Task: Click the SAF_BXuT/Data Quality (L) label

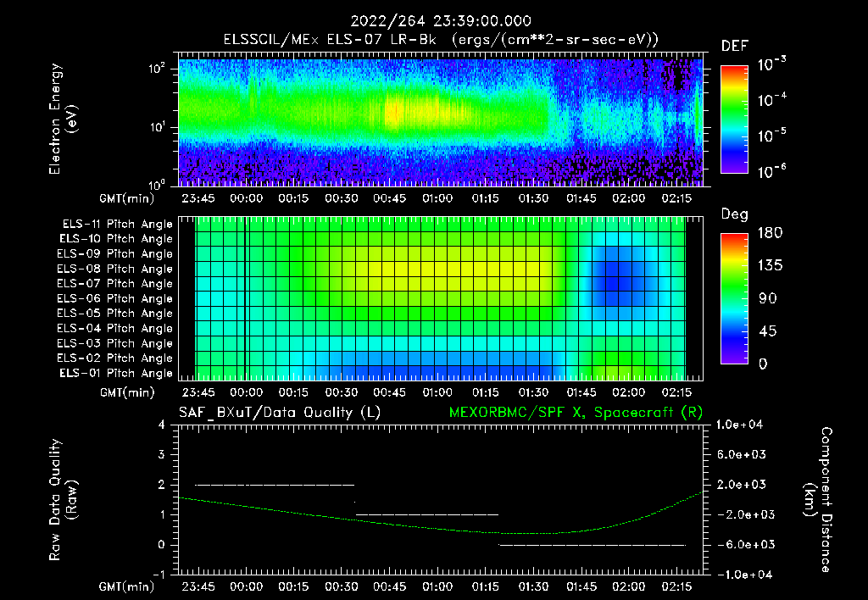Action: click(x=280, y=413)
